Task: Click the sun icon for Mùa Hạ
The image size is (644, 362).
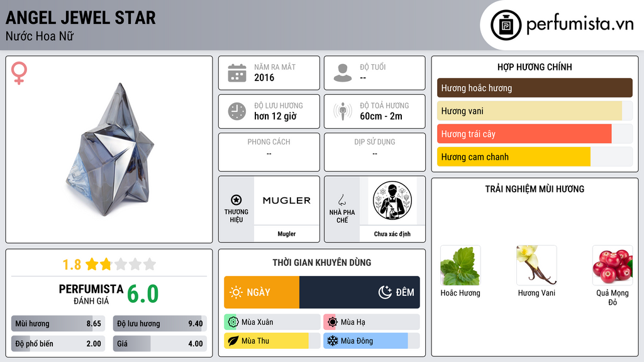Action: [x=332, y=322]
